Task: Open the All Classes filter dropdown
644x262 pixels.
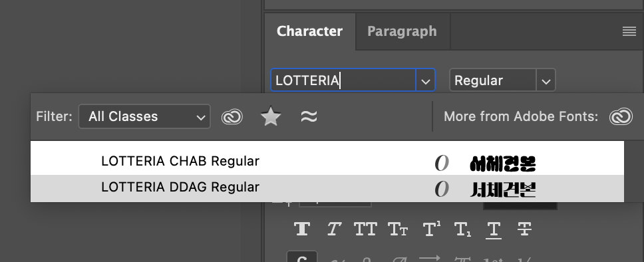Action: pos(144,116)
